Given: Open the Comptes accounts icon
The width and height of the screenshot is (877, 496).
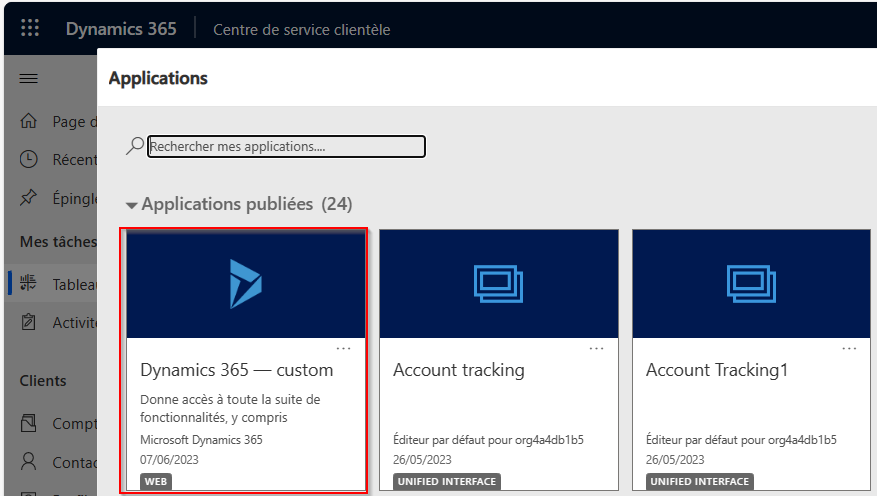Looking at the screenshot, I should click(x=28, y=423).
